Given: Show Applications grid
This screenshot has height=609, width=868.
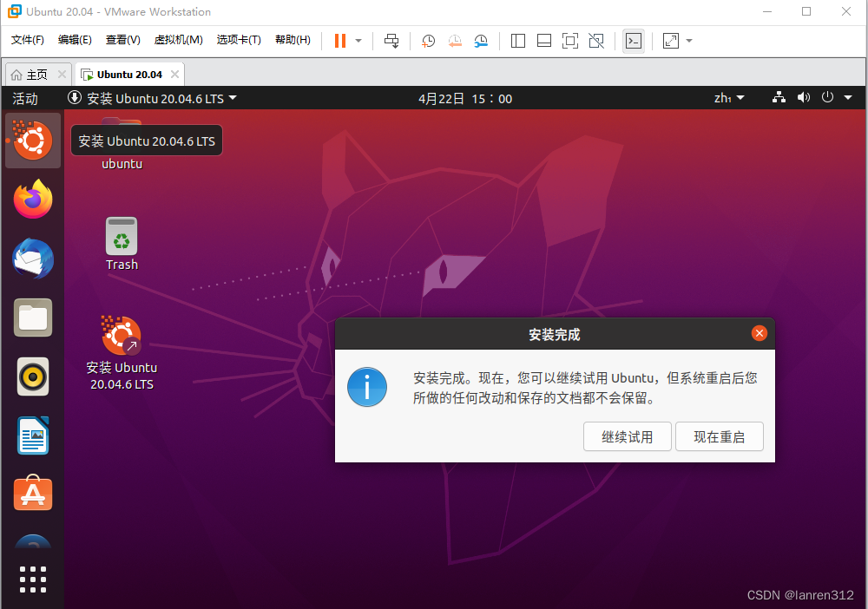Looking at the screenshot, I should 33,580.
